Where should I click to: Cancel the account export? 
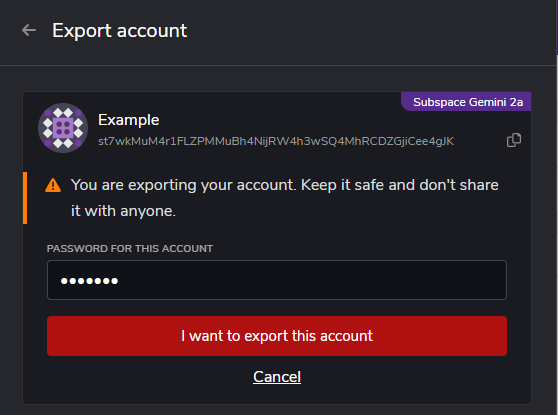tap(277, 377)
